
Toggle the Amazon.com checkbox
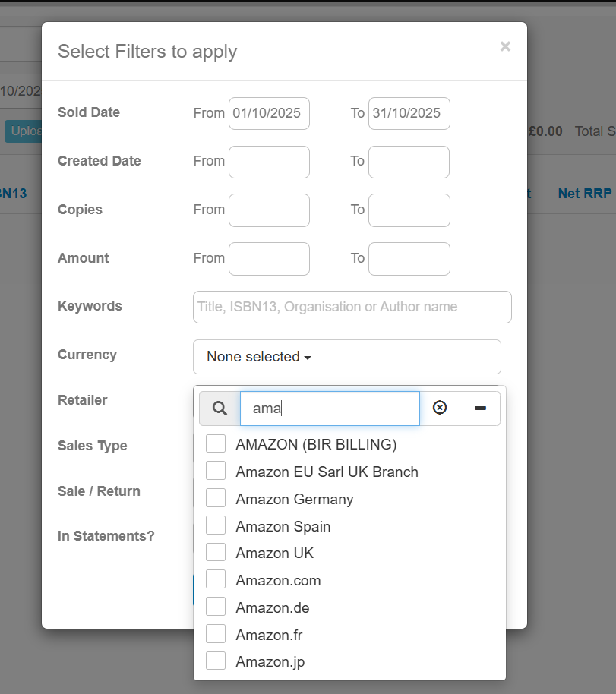[216, 580]
